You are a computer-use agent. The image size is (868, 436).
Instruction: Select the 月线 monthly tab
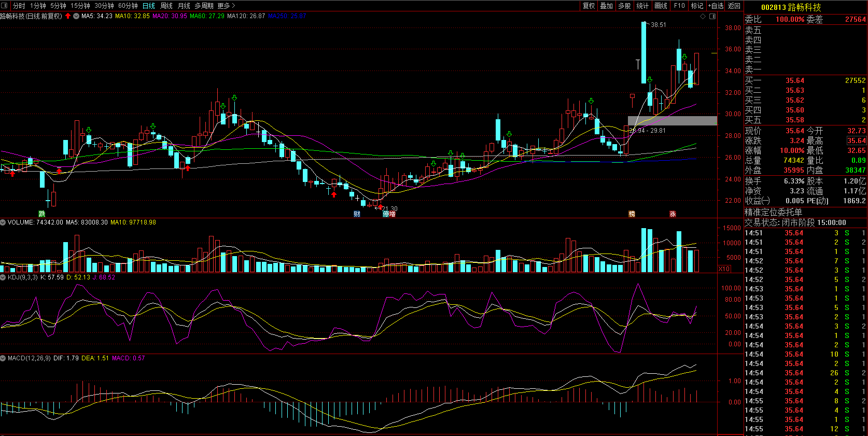pos(184,6)
